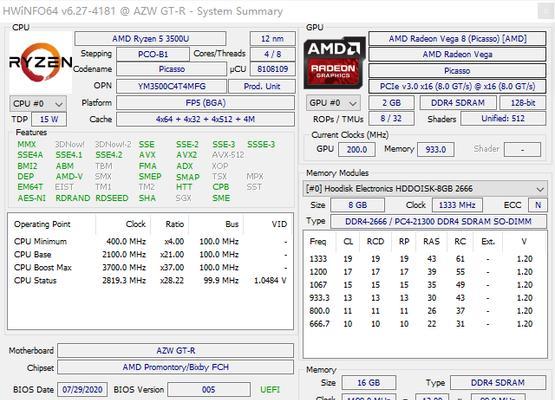
Task: Click the RDSEED feature flag
Action: click(112, 198)
